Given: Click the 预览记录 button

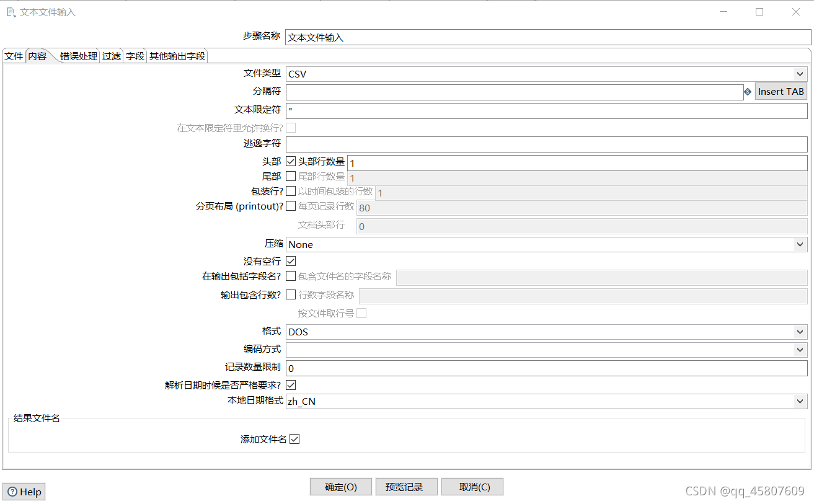Looking at the screenshot, I should (407, 487).
